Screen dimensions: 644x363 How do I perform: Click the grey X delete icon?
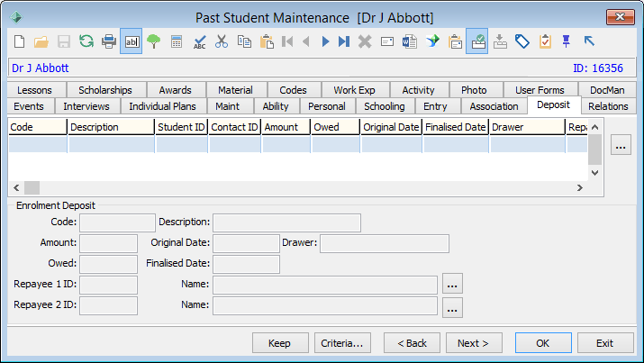[365, 41]
